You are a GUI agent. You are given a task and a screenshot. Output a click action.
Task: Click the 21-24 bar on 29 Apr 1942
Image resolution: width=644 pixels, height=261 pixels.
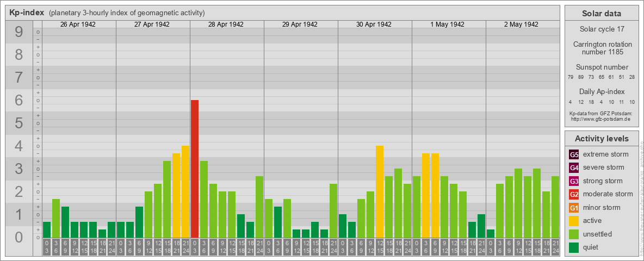click(x=333, y=210)
